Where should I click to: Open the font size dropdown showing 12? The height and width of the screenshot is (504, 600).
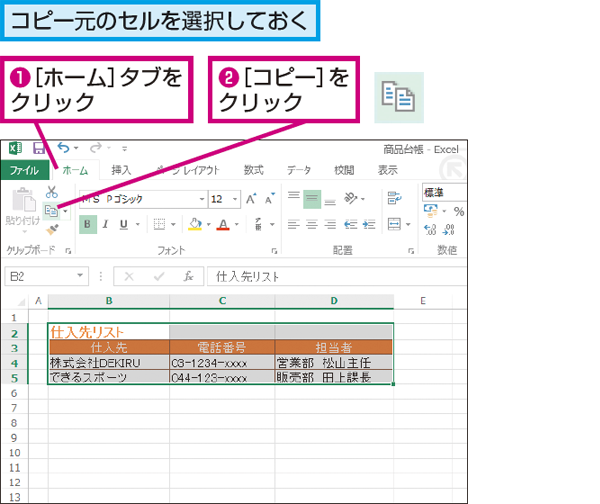pos(235,199)
